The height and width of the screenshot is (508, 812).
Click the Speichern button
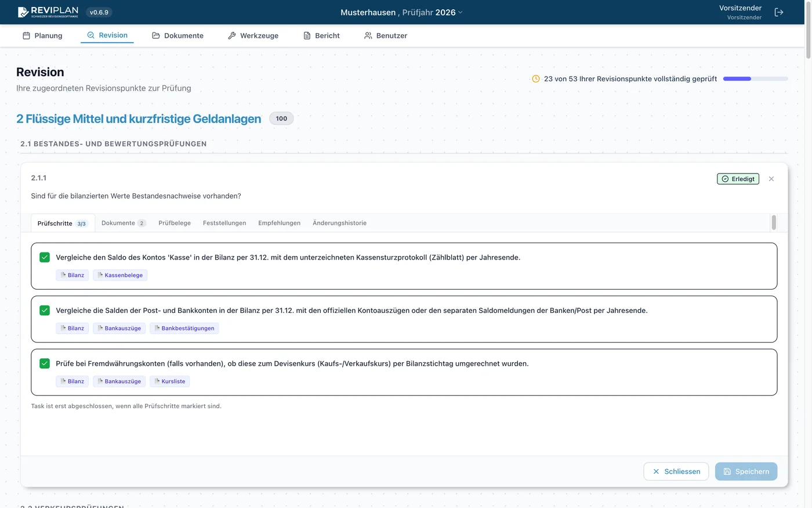[x=746, y=471]
